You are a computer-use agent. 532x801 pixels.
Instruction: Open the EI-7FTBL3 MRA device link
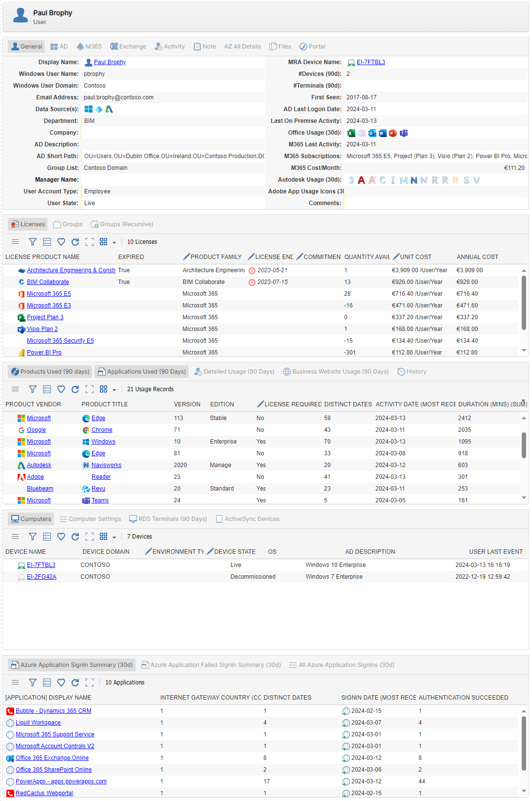click(371, 62)
